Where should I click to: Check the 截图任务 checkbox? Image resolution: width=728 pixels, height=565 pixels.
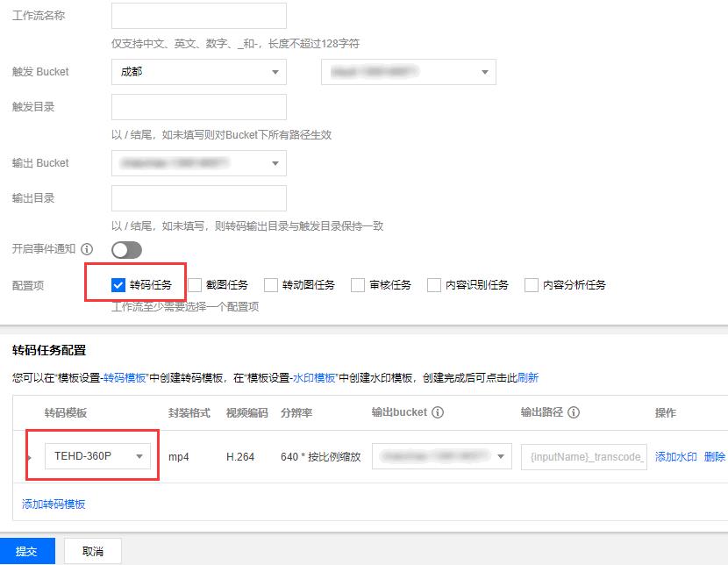click(195, 284)
